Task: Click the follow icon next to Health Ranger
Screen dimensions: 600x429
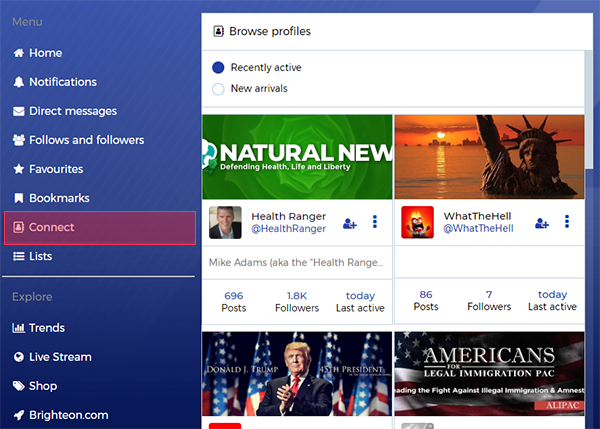Action: [x=350, y=223]
